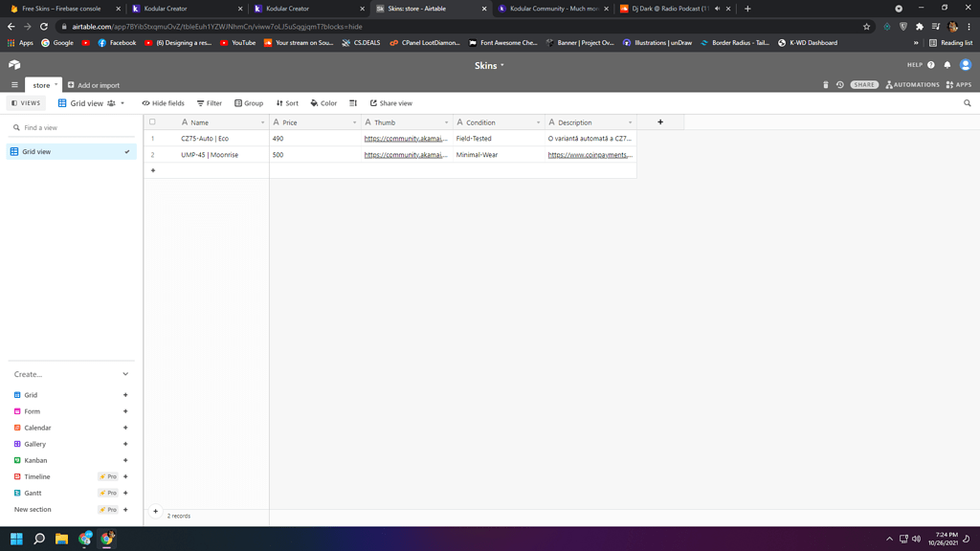Open the Grid view options dropdown
This screenshot has width=980, height=551.
(122, 103)
